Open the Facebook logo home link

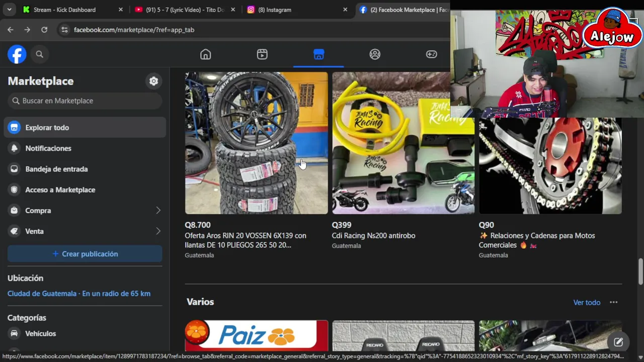click(x=17, y=54)
